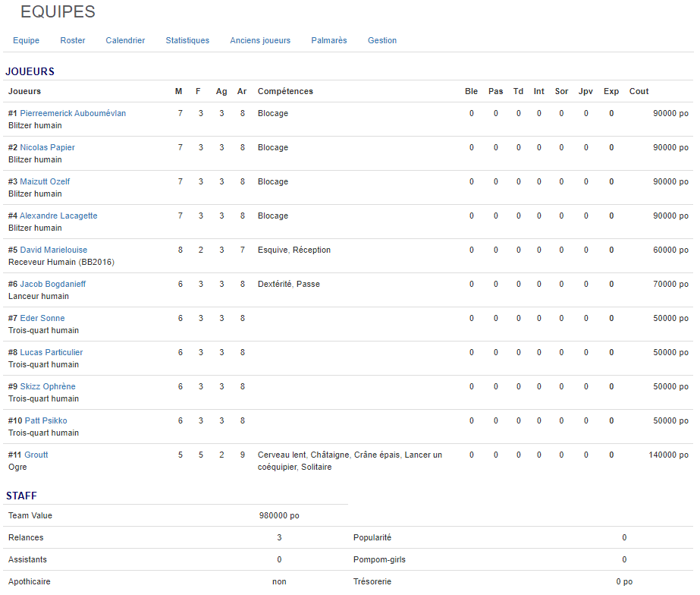700x595 pixels.
Task: Open Lucas Particulier's player page
Action: tap(51, 352)
